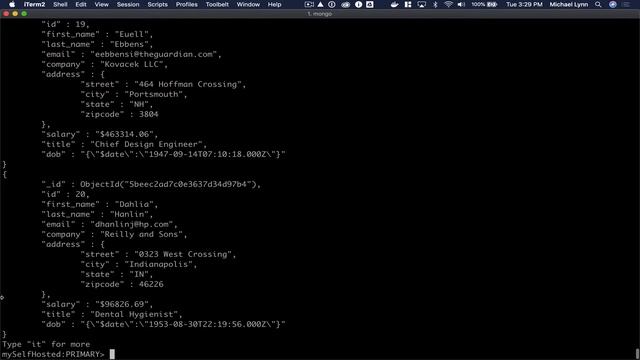This screenshot has height=360, width=640.
Task: Click the "0323 West Crossing" street value
Action: pyautogui.click(x=183, y=254)
